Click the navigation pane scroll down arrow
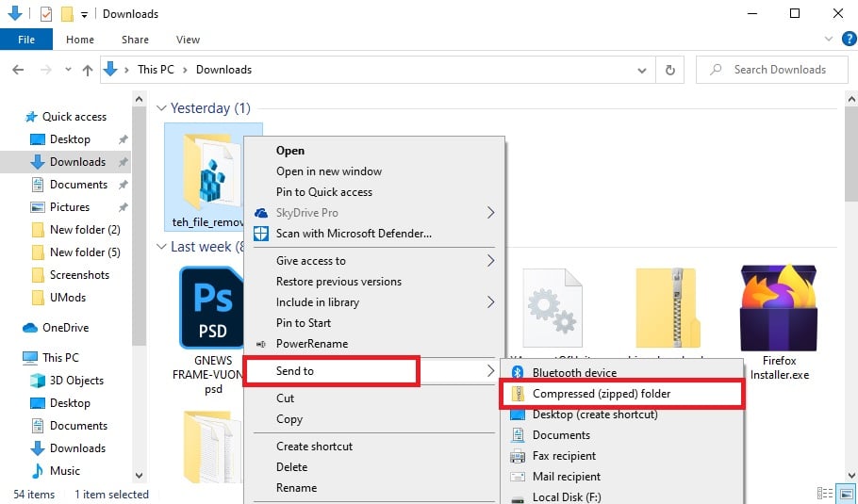858x504 pixels. coord(139,476)
